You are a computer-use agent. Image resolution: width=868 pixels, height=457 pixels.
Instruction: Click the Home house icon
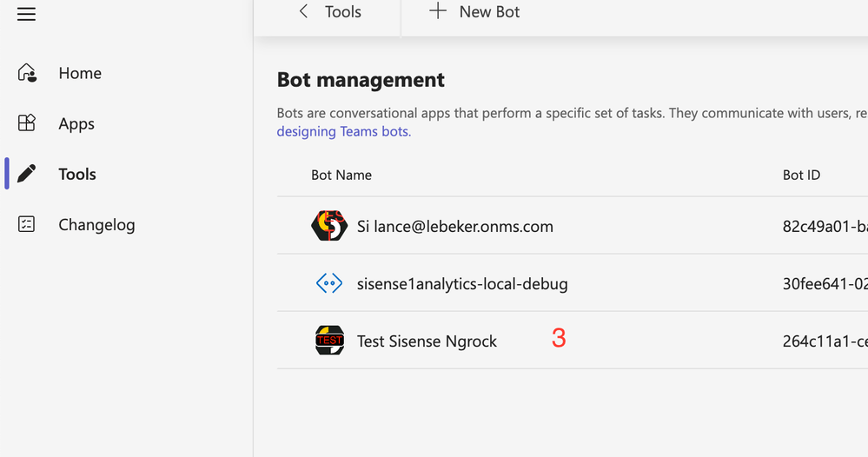(x=27, y=73)
